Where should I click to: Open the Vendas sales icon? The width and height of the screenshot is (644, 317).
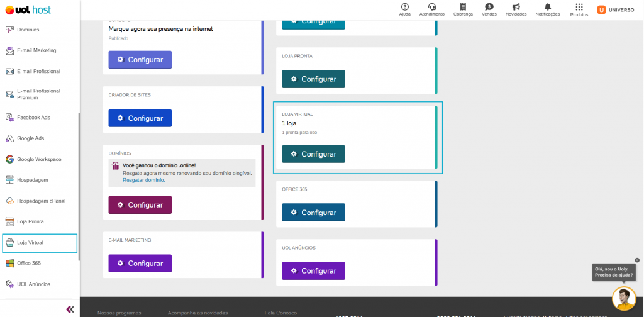[489, 6]
